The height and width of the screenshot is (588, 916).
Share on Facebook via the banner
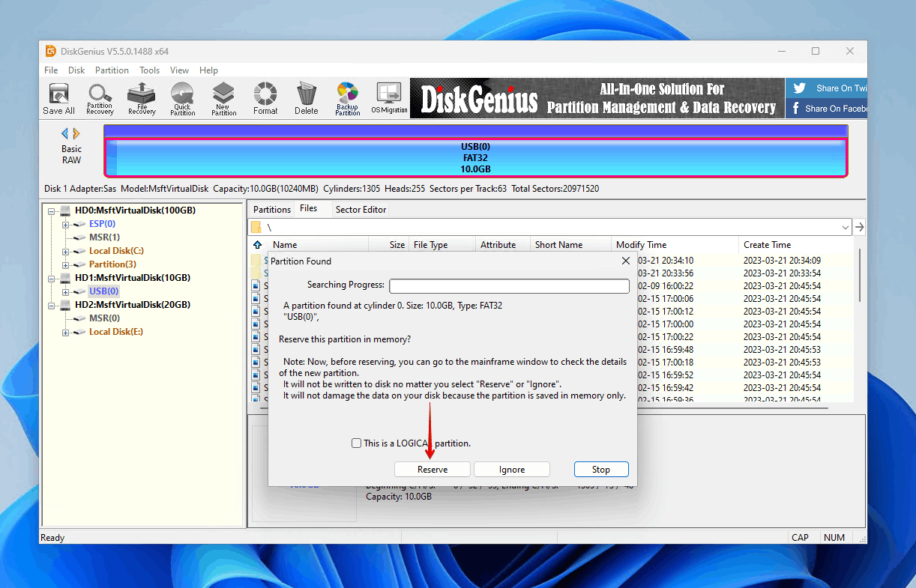tap(826, 109)
